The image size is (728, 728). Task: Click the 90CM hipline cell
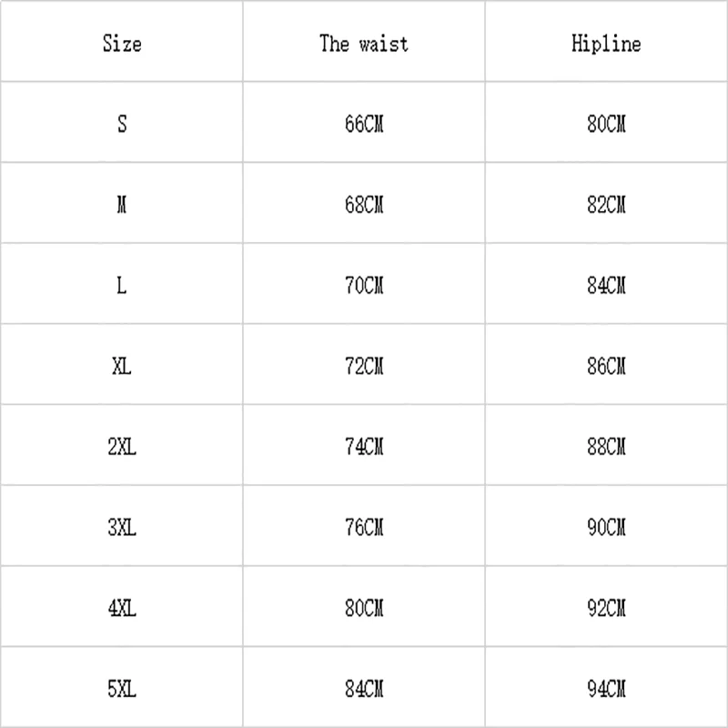[606, 527]
